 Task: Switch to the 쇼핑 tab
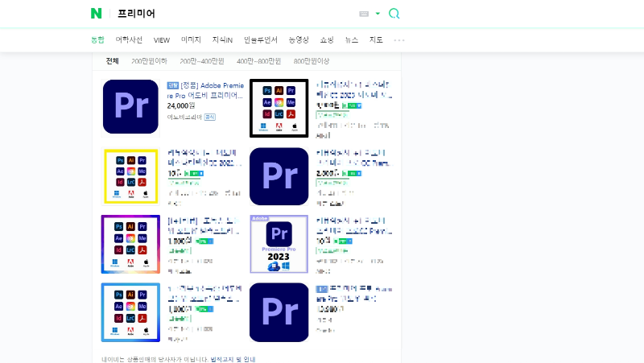pyautogui.click(x=327, y=39)
